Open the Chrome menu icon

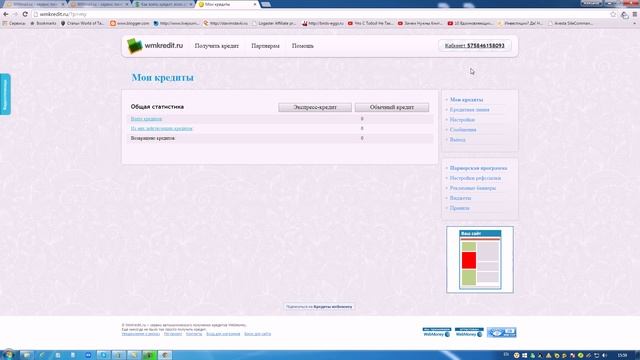[x=635, y=14]
